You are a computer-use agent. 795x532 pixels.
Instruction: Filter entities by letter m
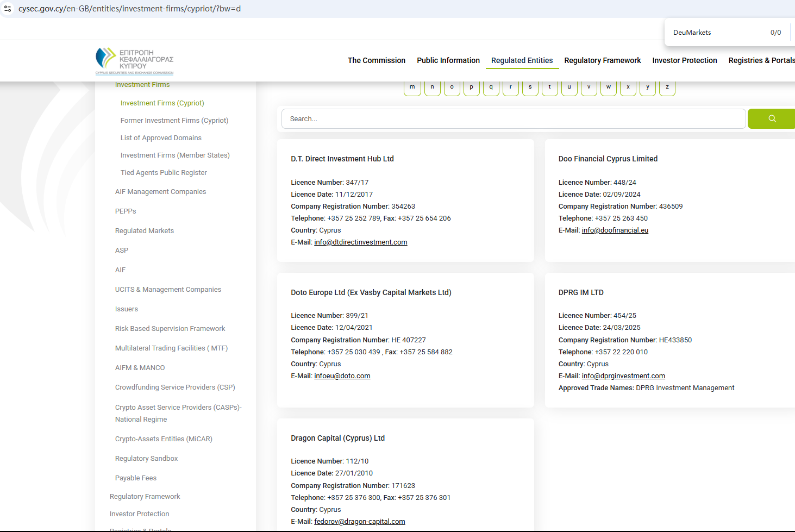pos(412,87)
